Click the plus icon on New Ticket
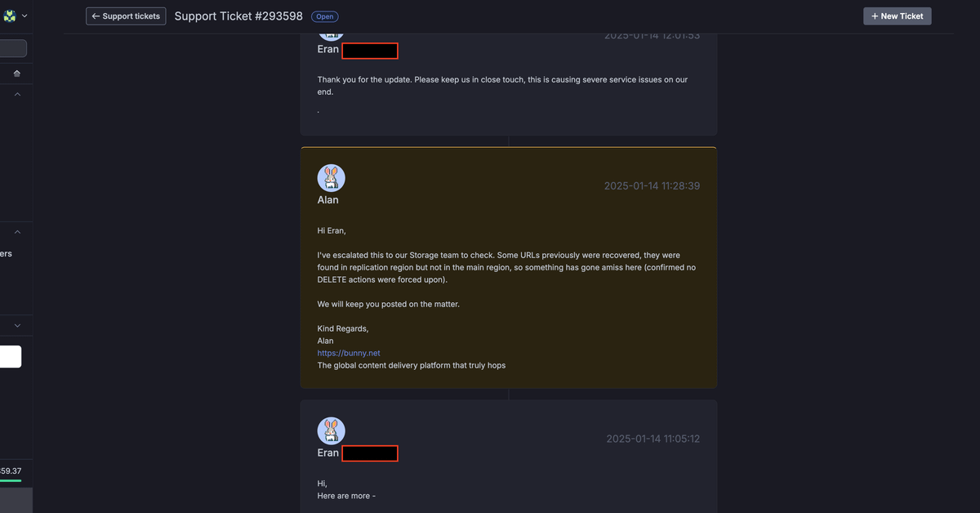Viewport: 980px width, 513px height. click(x=875, y=16)
